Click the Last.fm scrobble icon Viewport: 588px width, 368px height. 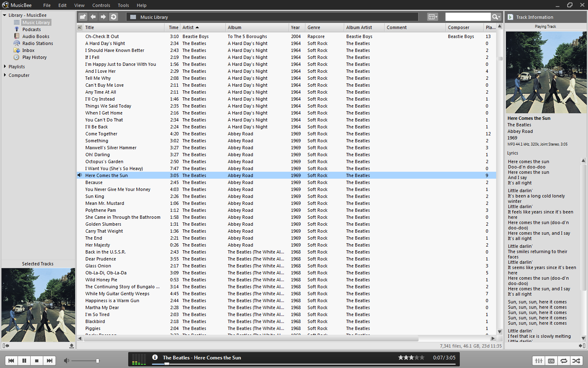[x=551, y=361]
